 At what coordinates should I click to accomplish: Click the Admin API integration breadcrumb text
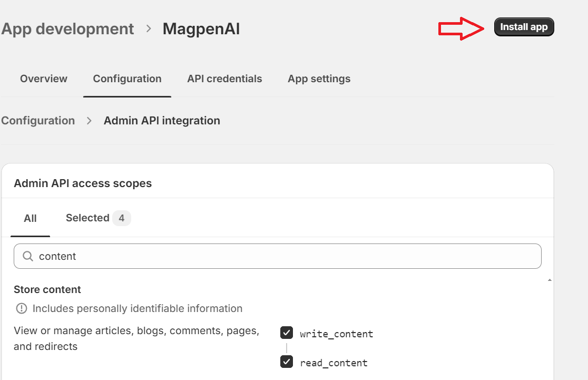coord(162,121)
